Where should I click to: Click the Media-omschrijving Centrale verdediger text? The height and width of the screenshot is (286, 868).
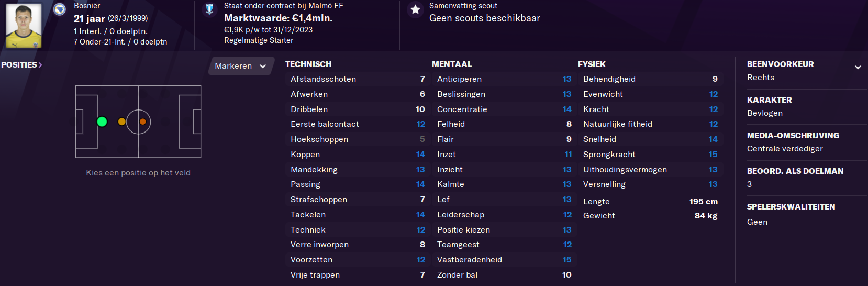[785, 149]
